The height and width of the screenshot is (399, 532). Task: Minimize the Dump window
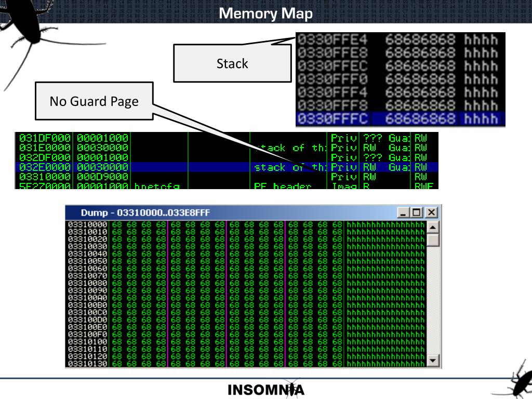pyautogui.click(x=403, y=212)
